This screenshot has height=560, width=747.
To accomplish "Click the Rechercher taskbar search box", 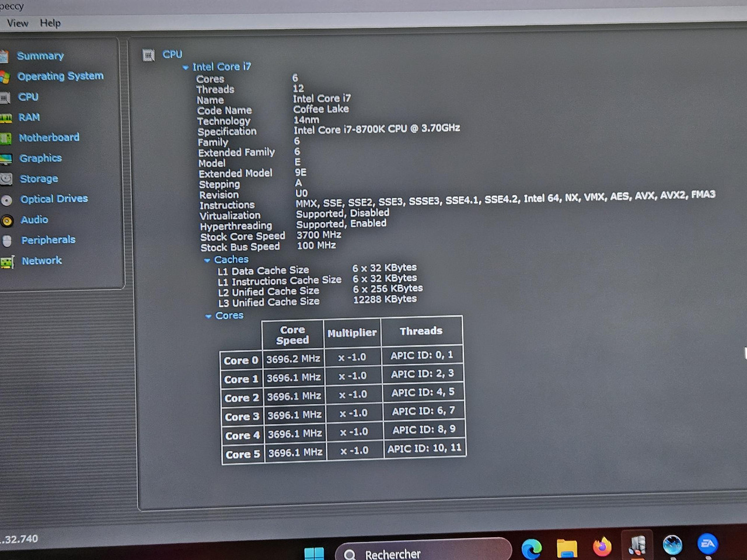I will (424, 551).
